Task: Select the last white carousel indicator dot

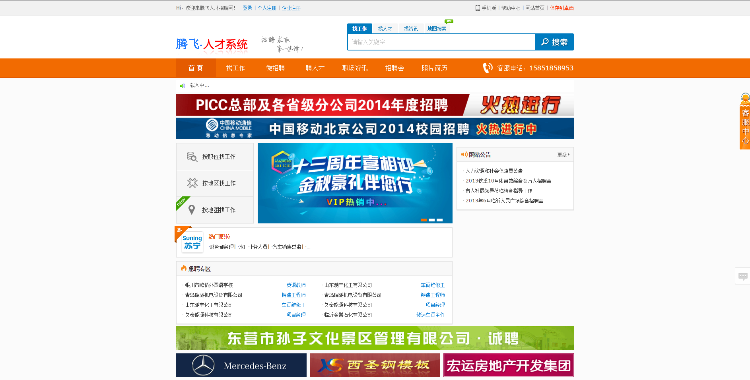Action: (440, 220)
